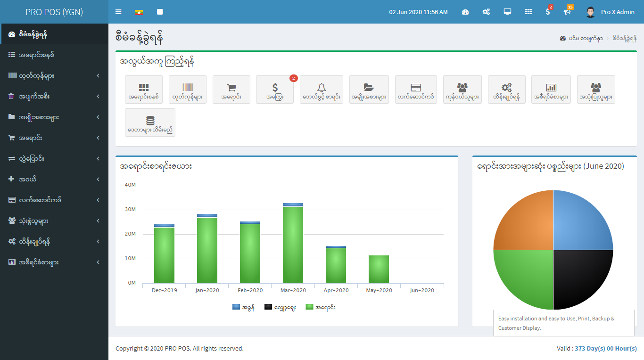Viewport: 644px width, 360px height.
Task: Open dashboard gauge icon in the top bar
Action: [465, 12]
